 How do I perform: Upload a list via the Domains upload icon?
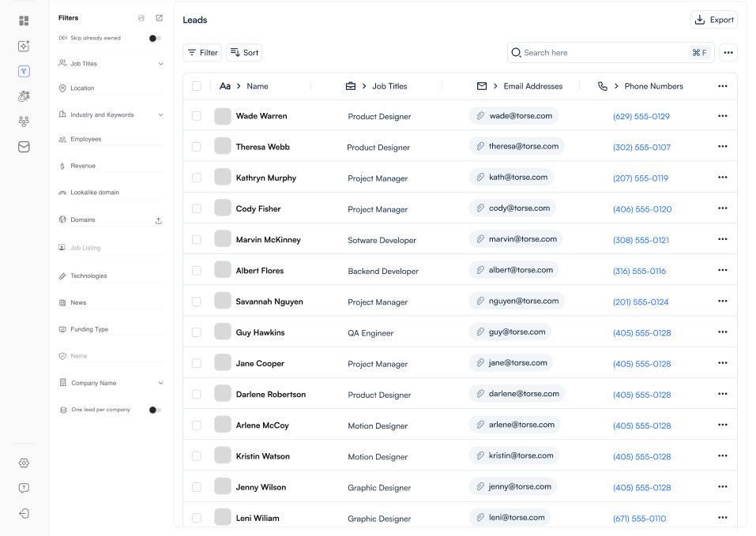click(x=159, y=219)
